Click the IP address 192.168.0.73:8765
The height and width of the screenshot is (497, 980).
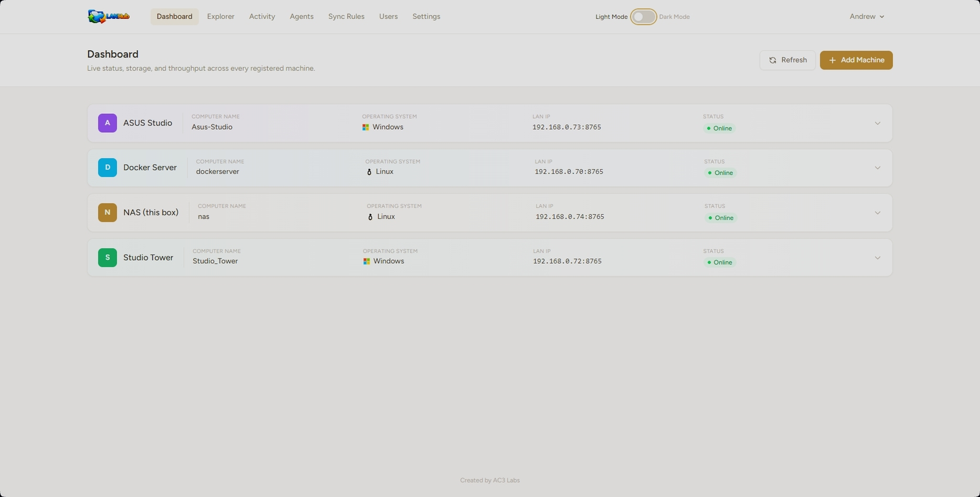click(567, 127)
